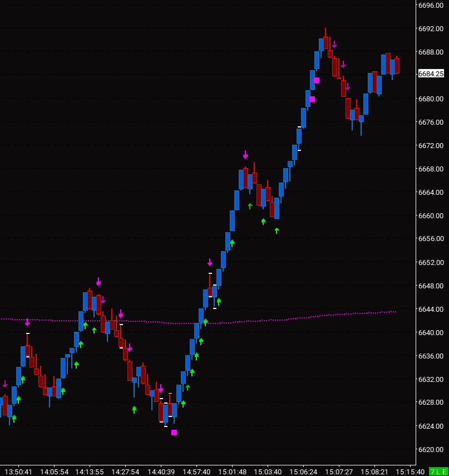This screenshot has width=449, height=476.
Task: Click the magenta down arrow above the 6692.00 peak
Action: (x=334, y=45)
